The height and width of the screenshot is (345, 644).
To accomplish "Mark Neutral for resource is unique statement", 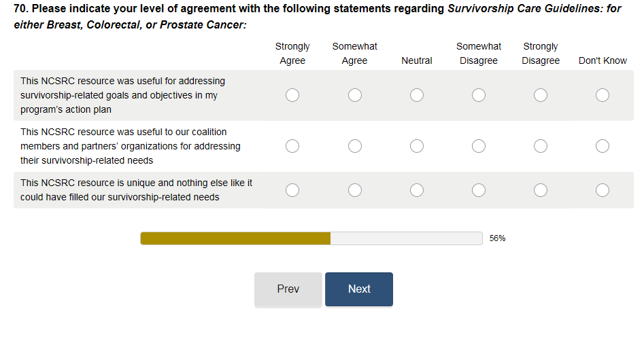I will tap(417, 190).
